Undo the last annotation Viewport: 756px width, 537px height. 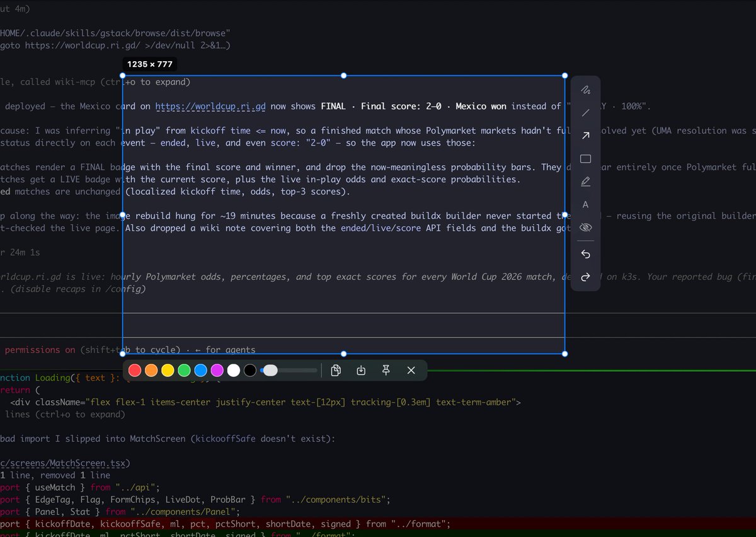tap(585, 254)
